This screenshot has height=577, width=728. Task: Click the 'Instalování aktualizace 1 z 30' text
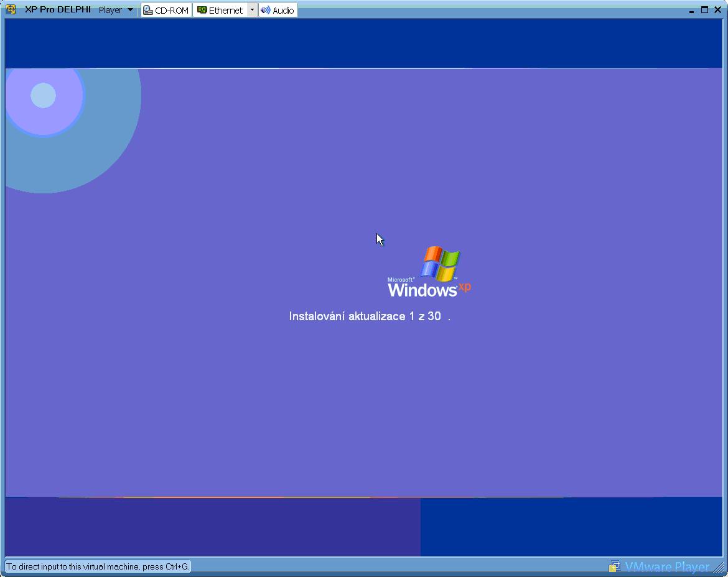(365, 316)
